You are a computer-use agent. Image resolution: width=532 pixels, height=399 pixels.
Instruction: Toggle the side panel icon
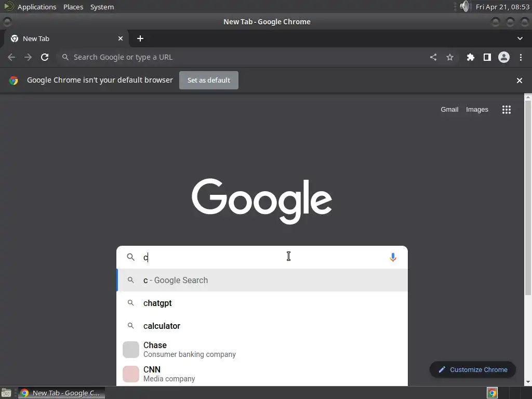[487, 57]
